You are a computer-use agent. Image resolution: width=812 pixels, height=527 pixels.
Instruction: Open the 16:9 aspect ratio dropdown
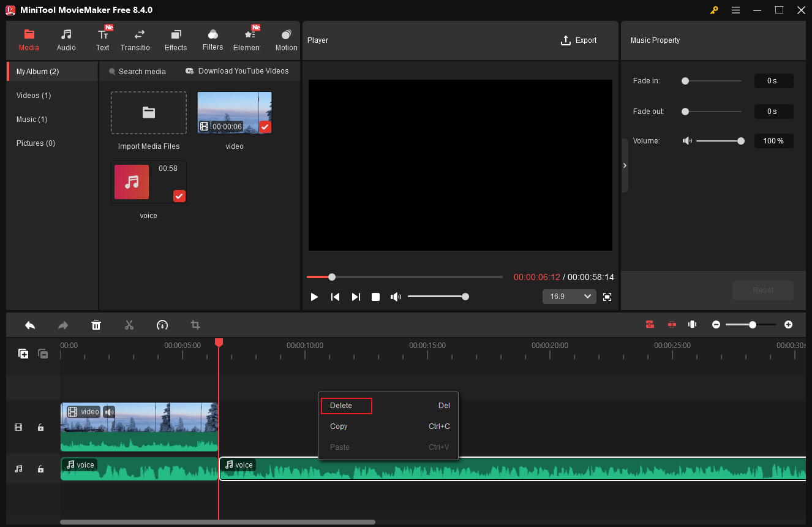(x=569, y=297)
